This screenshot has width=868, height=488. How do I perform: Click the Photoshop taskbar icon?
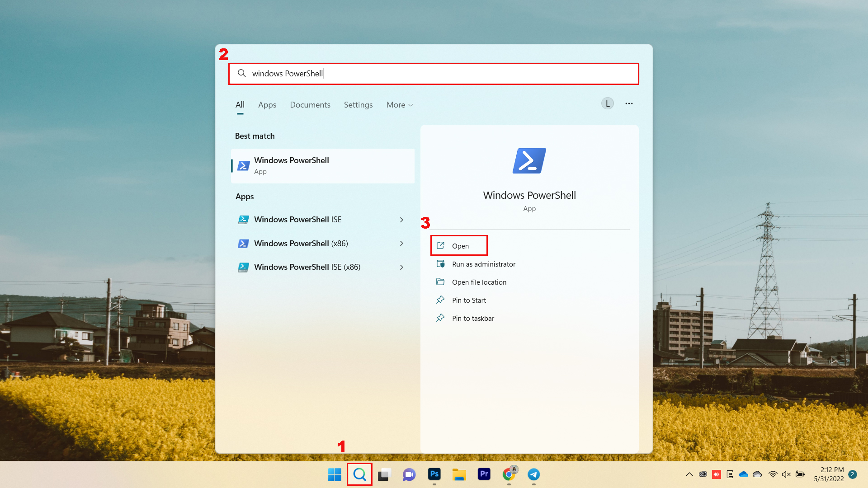coord(434,474)
